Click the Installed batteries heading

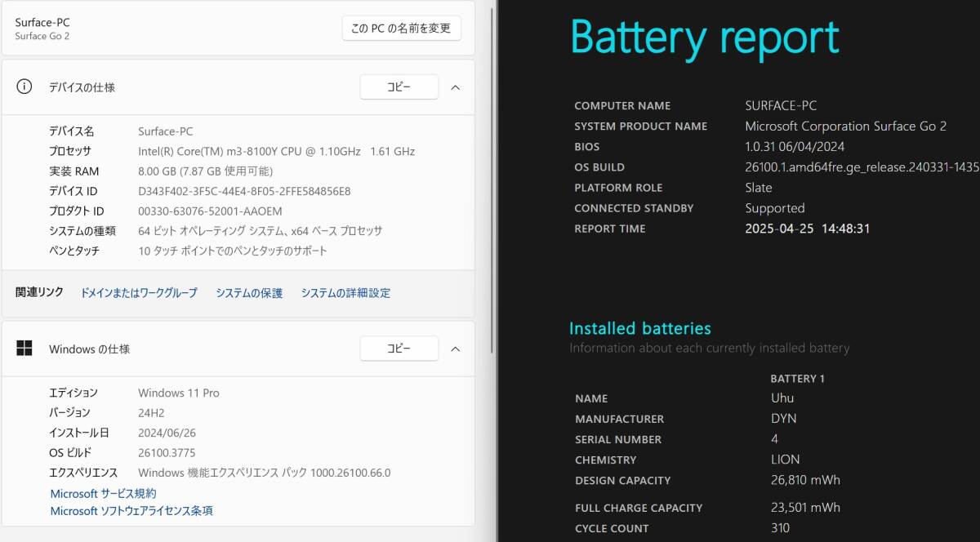640,328
